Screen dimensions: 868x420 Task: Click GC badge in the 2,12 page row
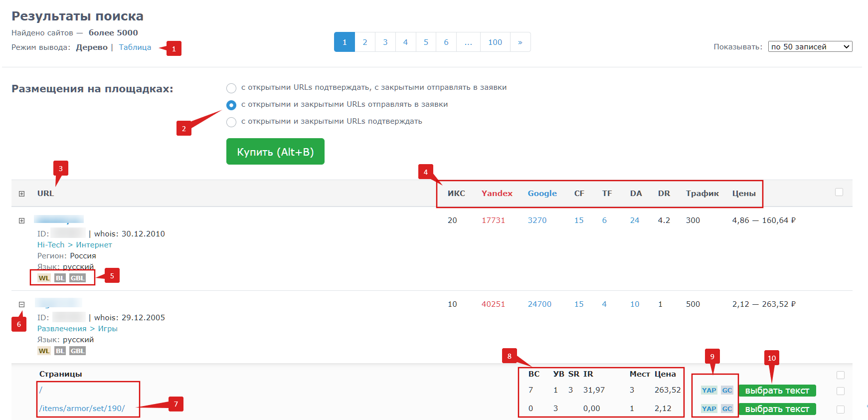(727, 409)
